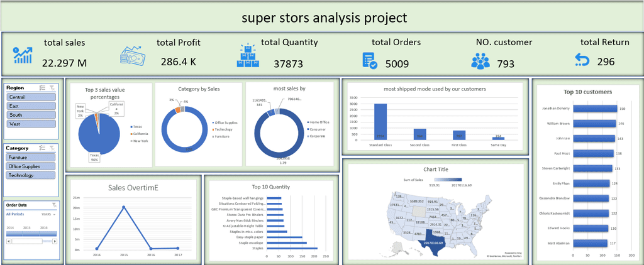Filter Category slicer by Technology
This screenshot has height=265, width=644.
click(x=31, y=175)
